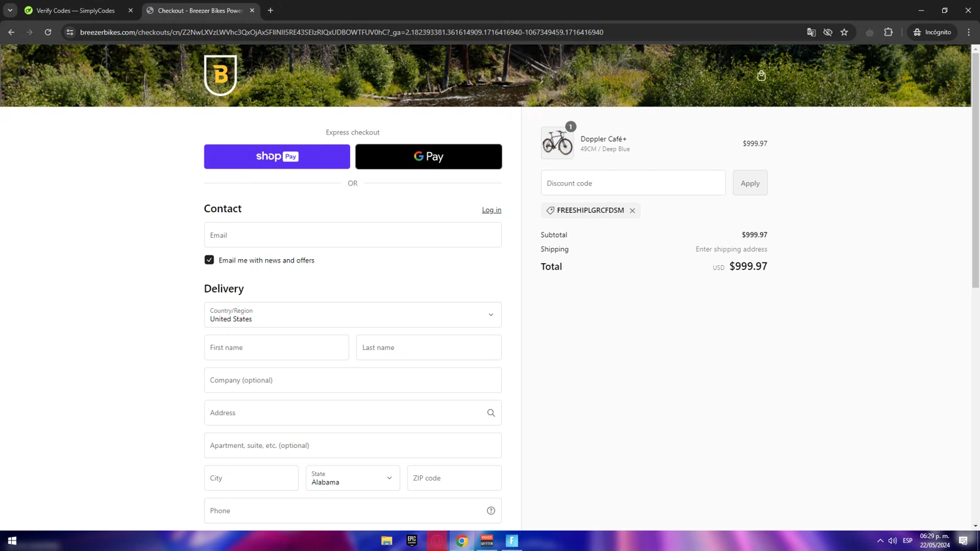The height and width of the screenshot is (551, 980).
Task: Pay with Shop Pay express button
Action: pos(277,157)
